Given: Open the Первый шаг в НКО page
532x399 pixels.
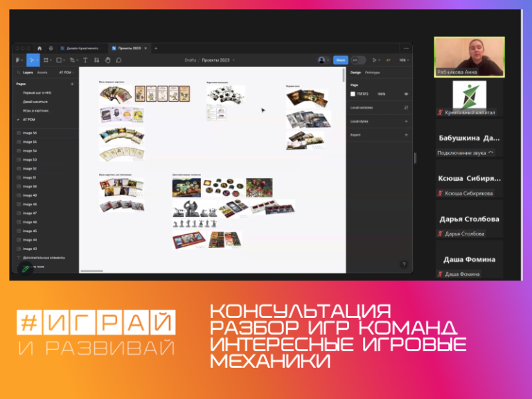Looking at the screenshot, I should tap(37, 93).
